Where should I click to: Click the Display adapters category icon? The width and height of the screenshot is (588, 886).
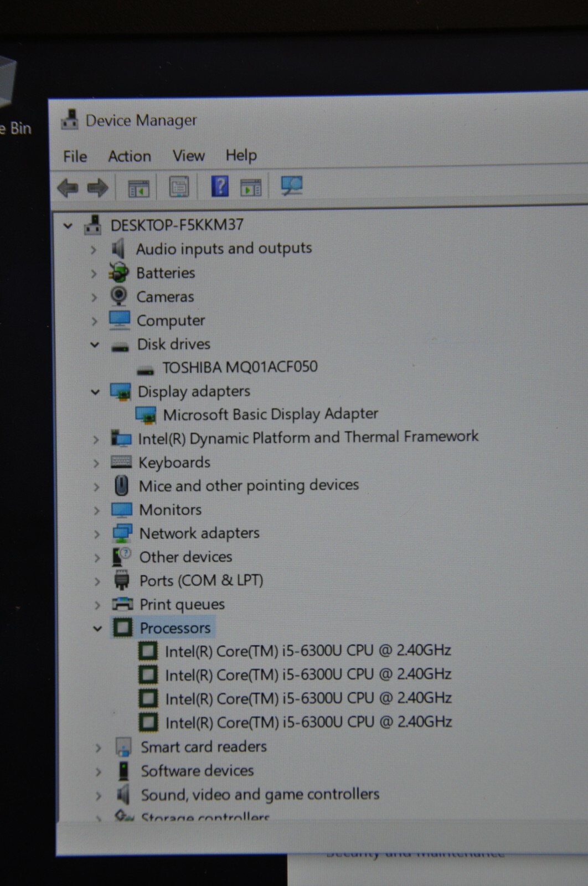click(121, 392)
